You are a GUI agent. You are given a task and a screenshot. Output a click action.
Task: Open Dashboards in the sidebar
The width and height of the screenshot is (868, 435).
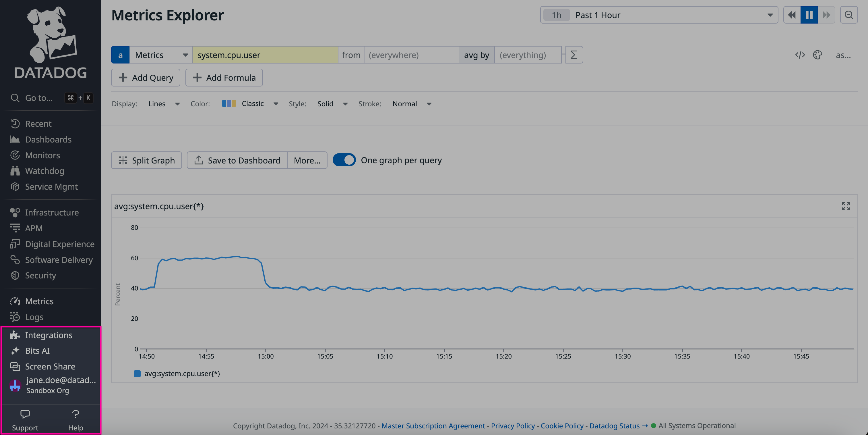[48, 140]
